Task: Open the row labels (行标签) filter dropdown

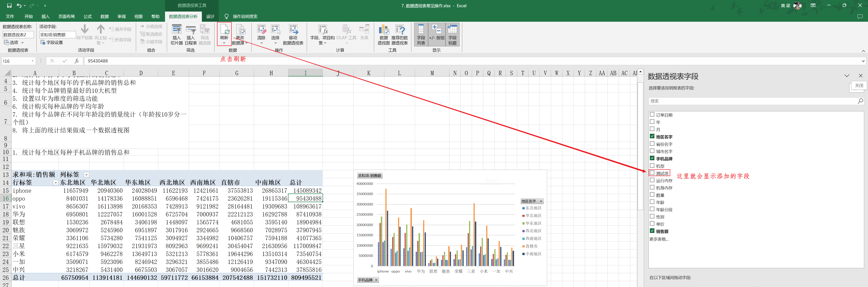Action: click(x=56, y=182)
